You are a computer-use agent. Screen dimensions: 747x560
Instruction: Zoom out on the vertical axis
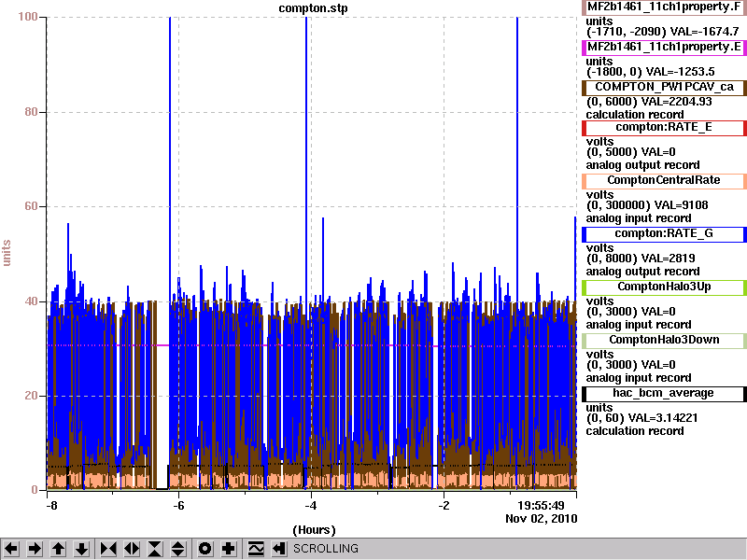(x=178, y=549)
